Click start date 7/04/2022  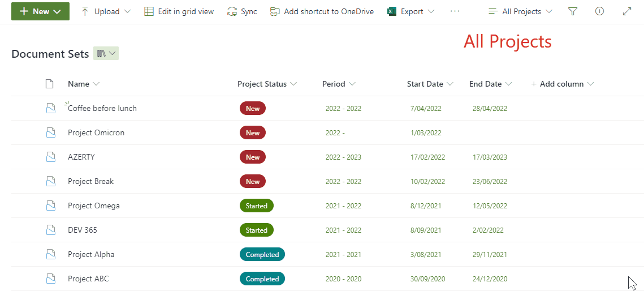pos(426,109)
